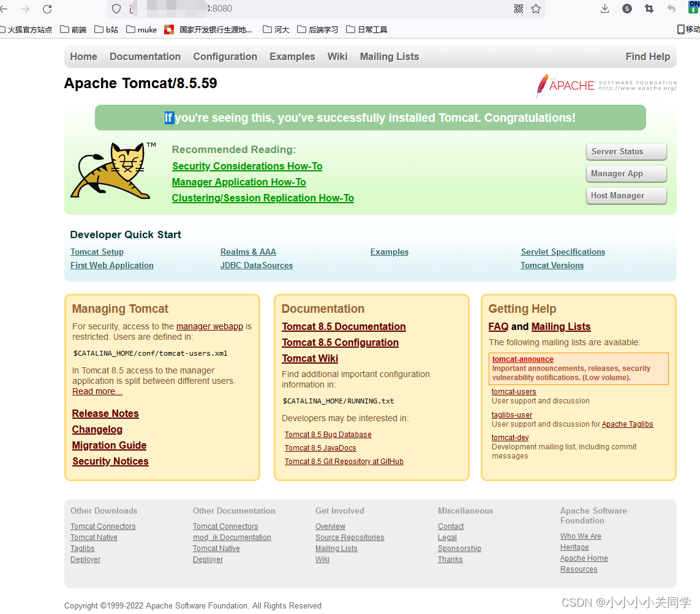
Task: Click the browser back arrow
Action: click(4, 9)
